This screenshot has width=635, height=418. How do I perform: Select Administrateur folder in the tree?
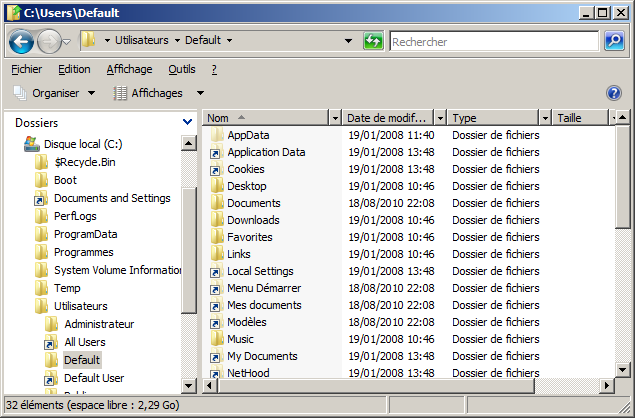click(x=99, y=324)
